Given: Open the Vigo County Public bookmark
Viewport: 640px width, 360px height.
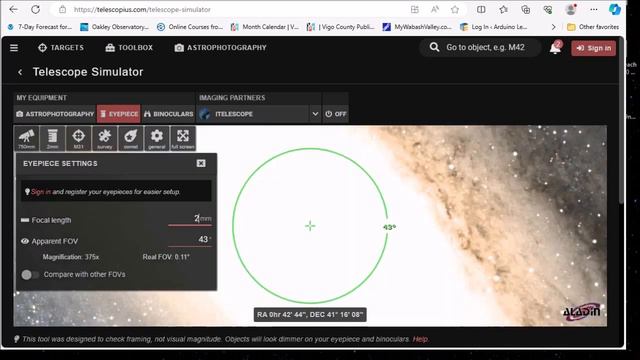Looking at the screenshot, I should point(340,27).
